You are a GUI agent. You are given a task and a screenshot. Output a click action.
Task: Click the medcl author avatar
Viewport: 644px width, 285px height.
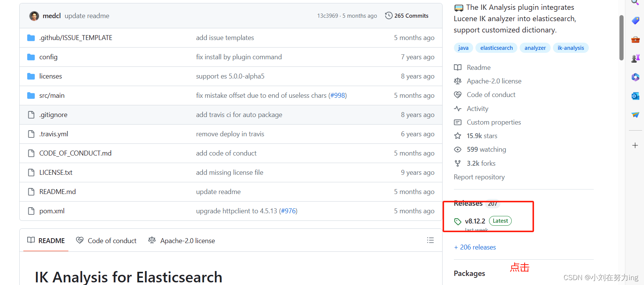[x=34, y=16]
